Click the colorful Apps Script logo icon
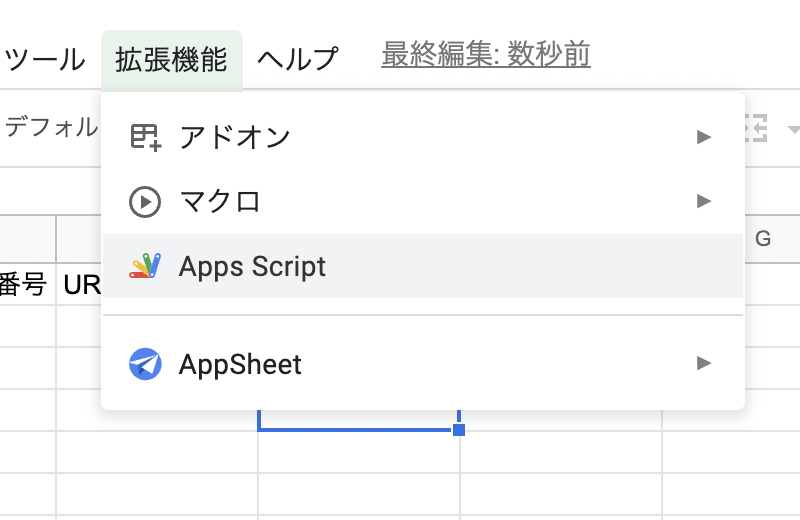 (x=145, y=266)
